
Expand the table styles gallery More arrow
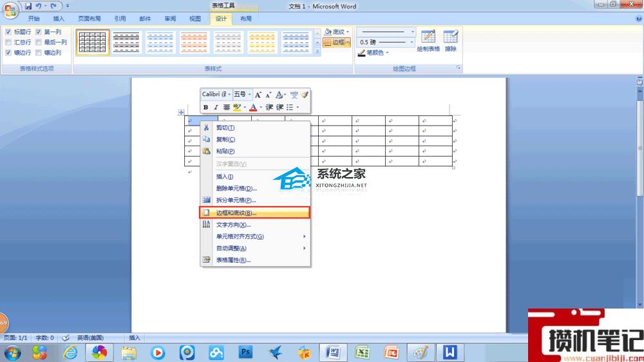[x=317, y=52]
